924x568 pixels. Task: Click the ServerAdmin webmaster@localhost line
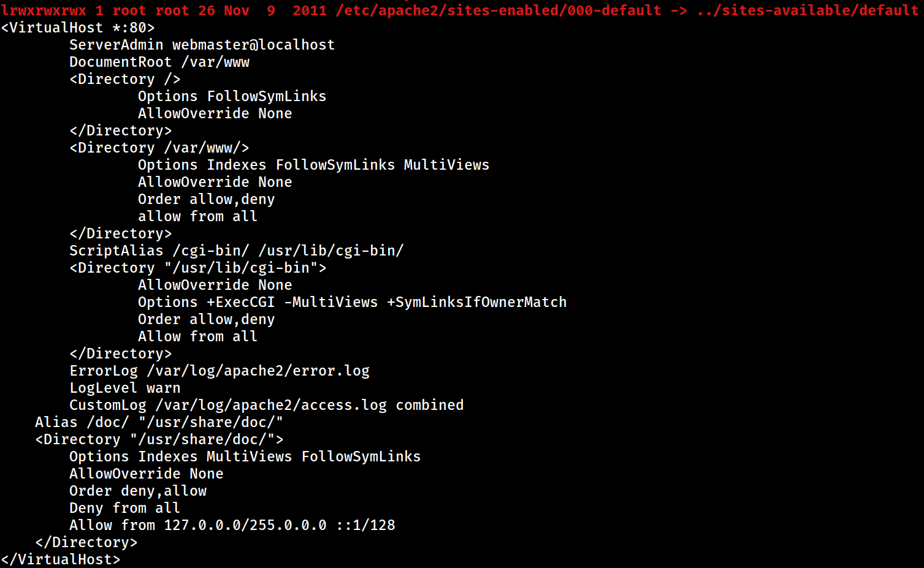(202, 45)
